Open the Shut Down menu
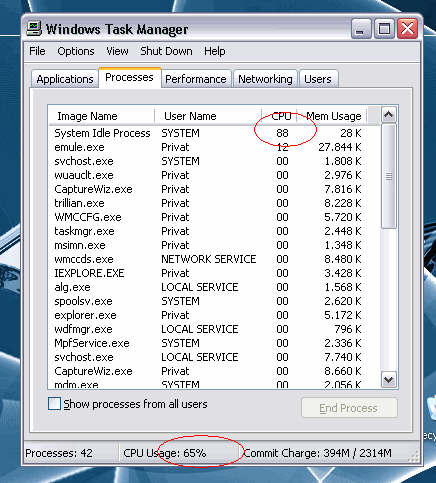 coord(166,51)
